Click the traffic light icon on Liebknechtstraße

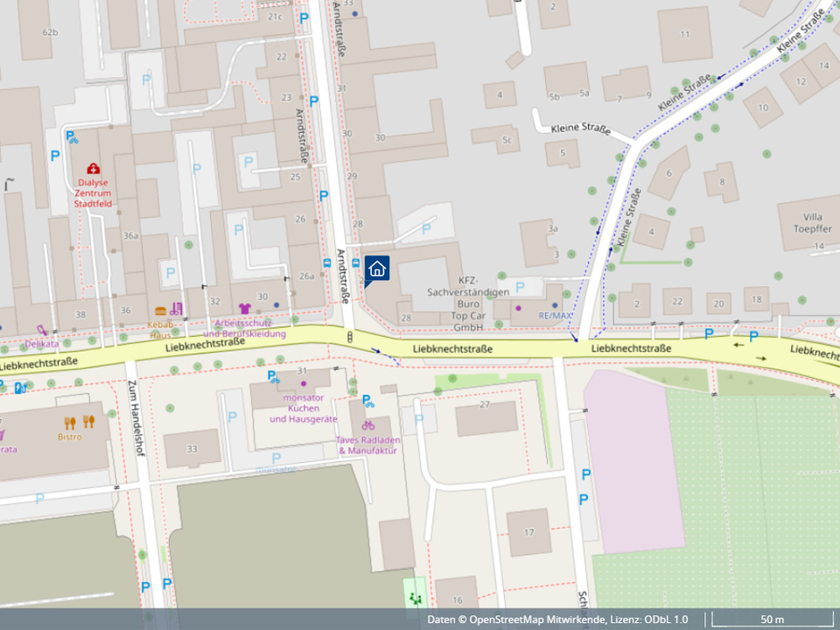point(349,336)
